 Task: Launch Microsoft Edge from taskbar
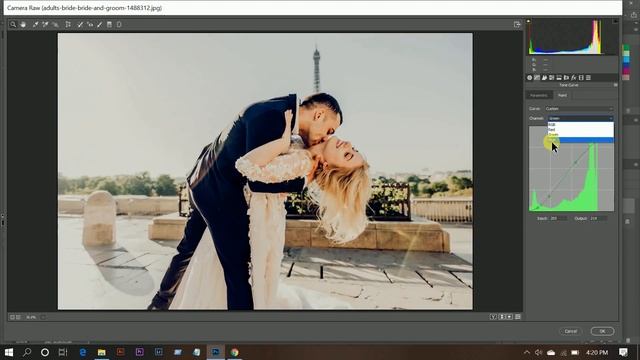[83, 352]
